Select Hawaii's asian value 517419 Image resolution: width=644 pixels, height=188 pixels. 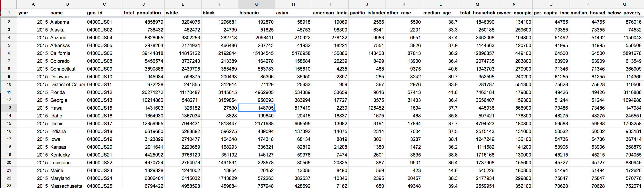pyautogui.click(x=293, y=108)
